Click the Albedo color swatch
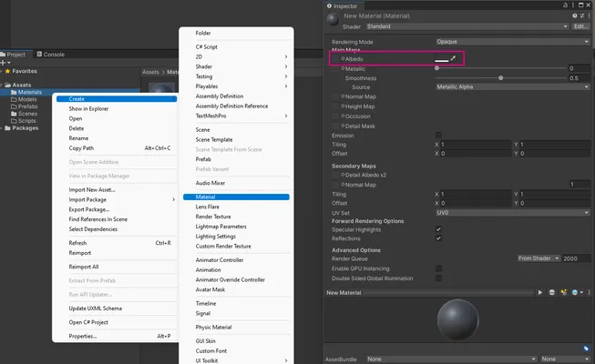 [x=442, y=58]
